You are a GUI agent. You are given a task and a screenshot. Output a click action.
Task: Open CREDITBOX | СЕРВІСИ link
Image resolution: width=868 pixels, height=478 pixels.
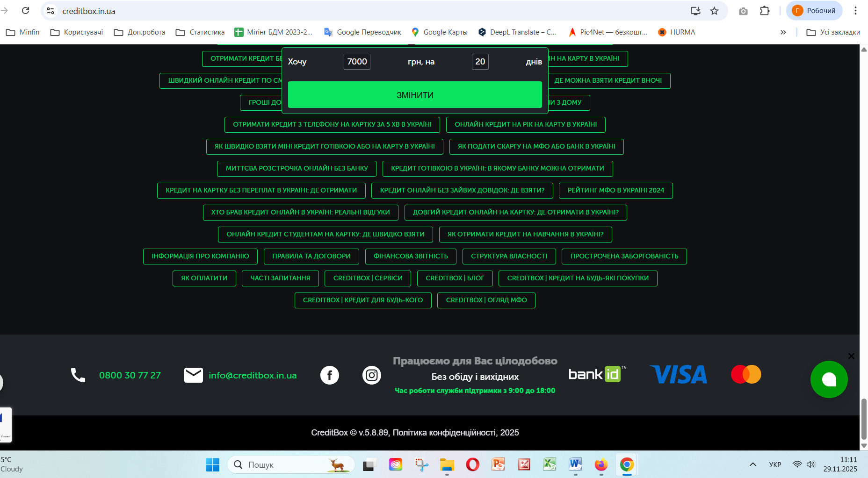tap(368, 278)
